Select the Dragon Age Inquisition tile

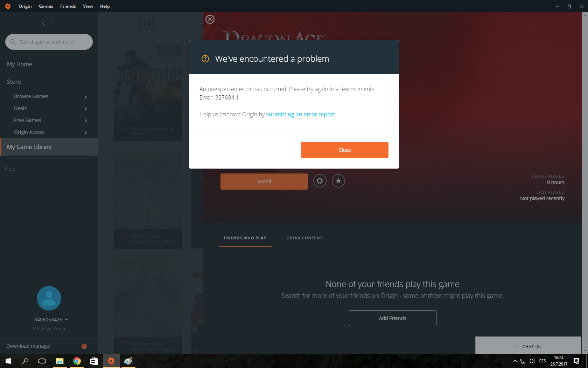(148, 200)
